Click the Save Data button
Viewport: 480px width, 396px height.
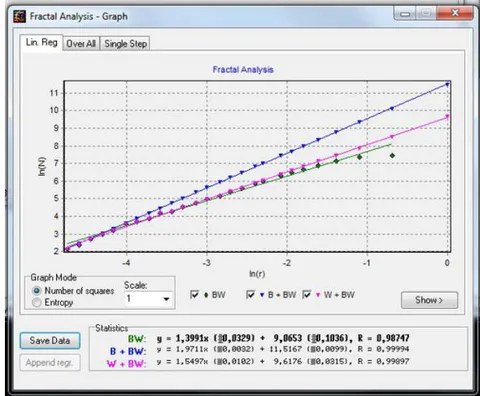pos(50,341)
